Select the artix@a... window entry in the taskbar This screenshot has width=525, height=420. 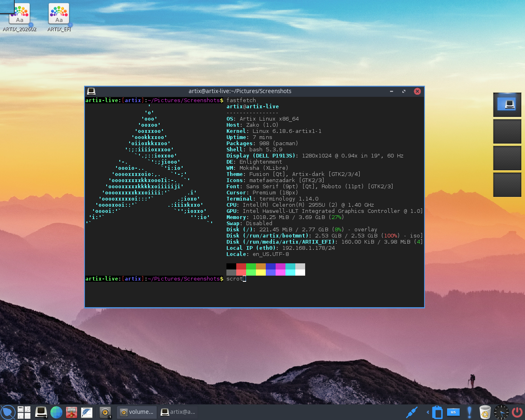pos(178,412)
